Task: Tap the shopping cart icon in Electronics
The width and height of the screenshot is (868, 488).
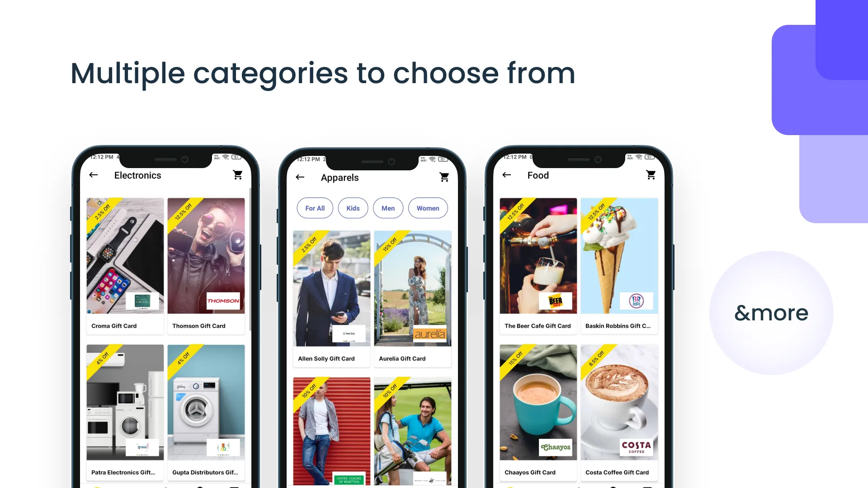Action: coord(237,174)
